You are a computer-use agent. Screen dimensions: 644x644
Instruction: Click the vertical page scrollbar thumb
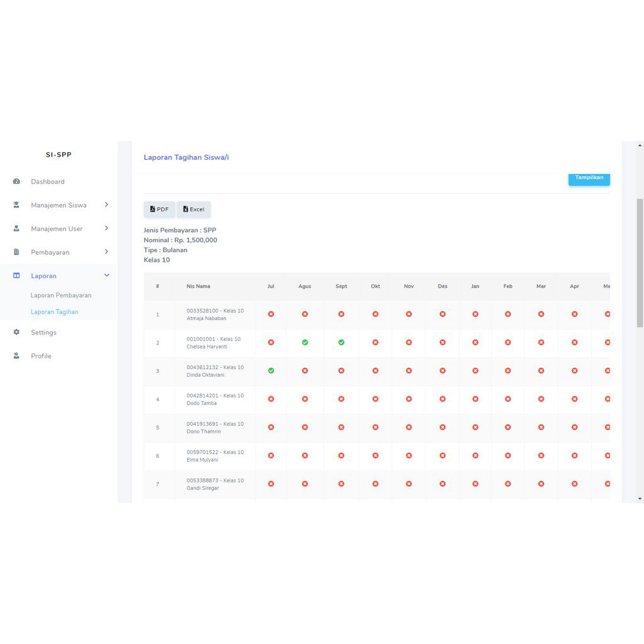click(640, 263)
